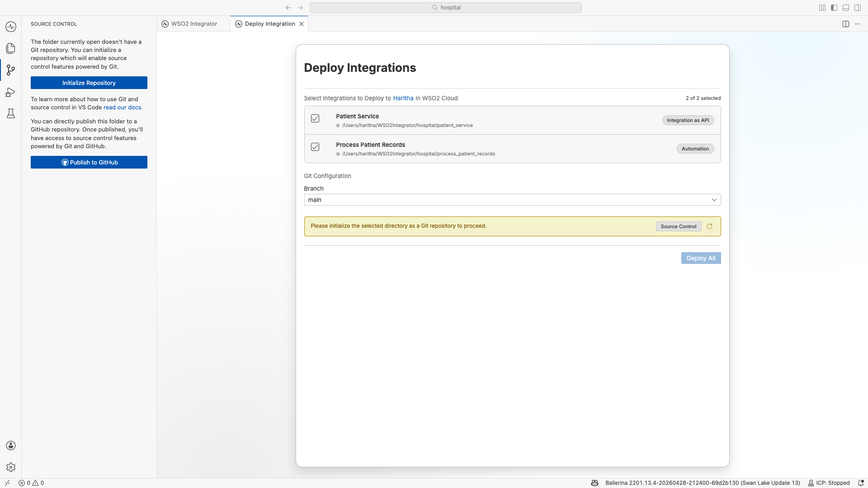Click the Source Control button in warning
Viewport: 868px width, 488px height.
click(x=679, y=226)
